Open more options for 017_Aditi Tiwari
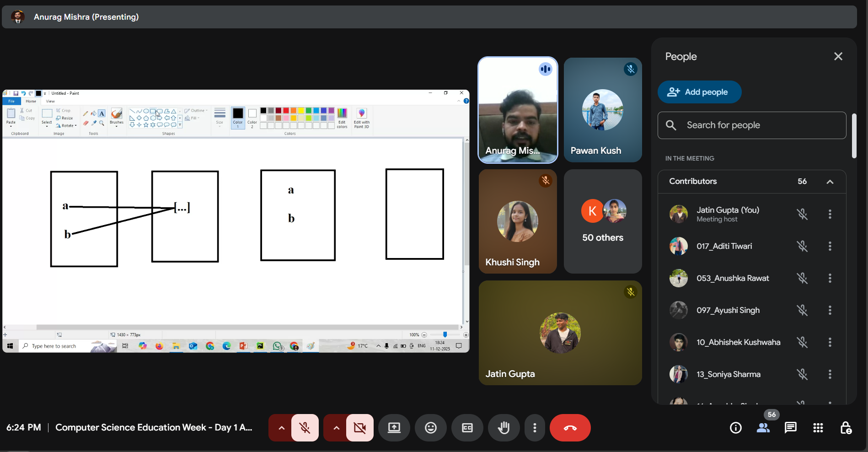This screenshot has width=868, height=452. tap(830, 246)
